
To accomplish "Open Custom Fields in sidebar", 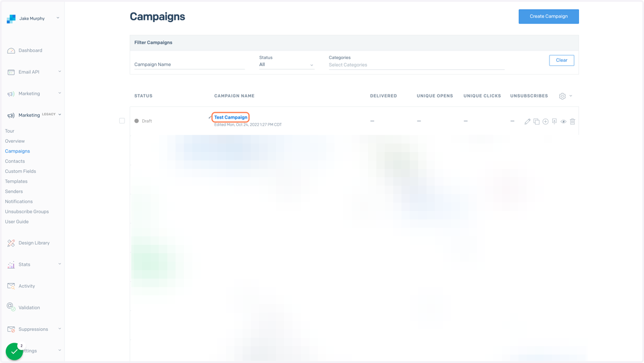I will point(20,171).
